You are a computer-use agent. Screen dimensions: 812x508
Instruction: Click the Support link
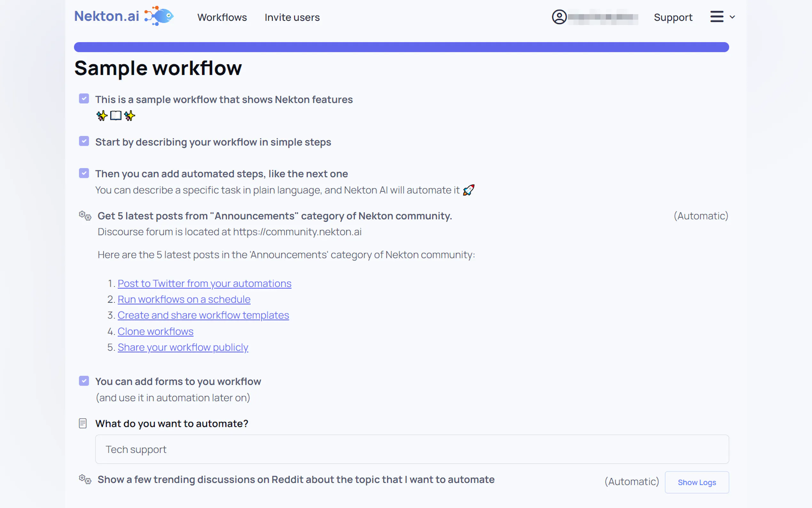point(673,17)
